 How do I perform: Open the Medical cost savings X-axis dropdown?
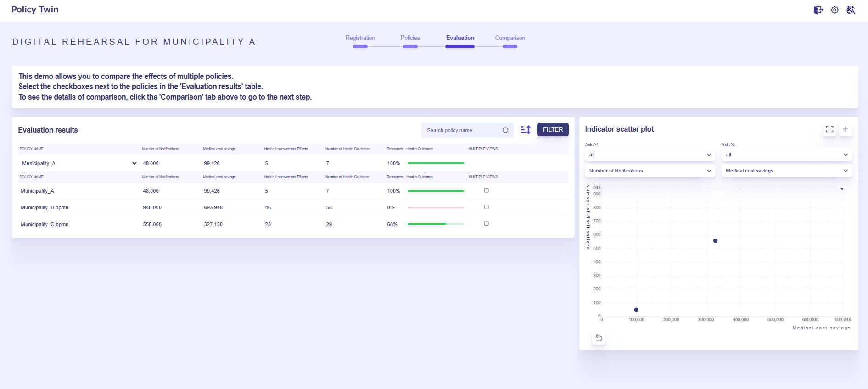coord(786,171)
